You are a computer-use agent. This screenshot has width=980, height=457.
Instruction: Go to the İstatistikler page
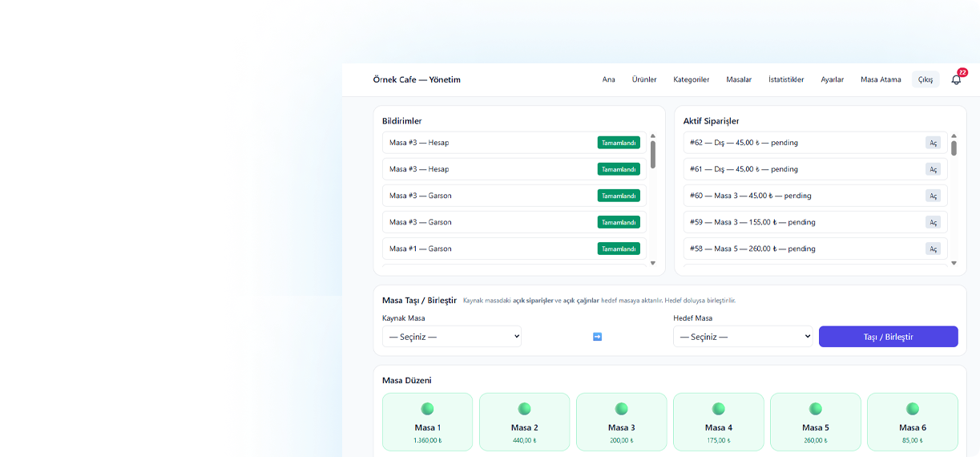point(785,79)
